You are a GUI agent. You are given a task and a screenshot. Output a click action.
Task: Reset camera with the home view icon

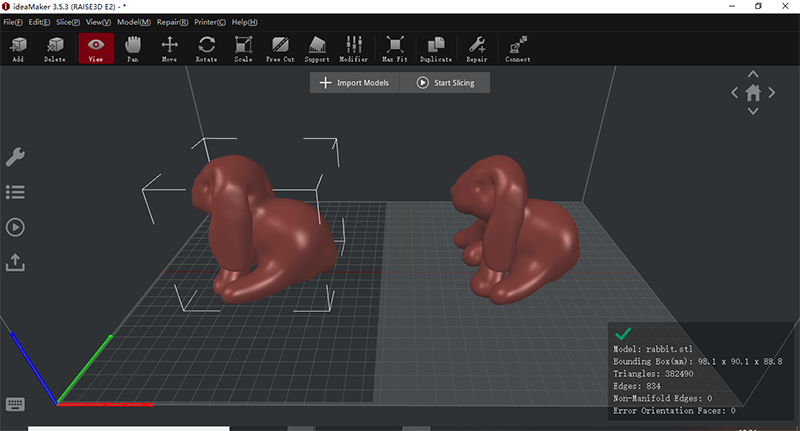(x=753, y=93)
